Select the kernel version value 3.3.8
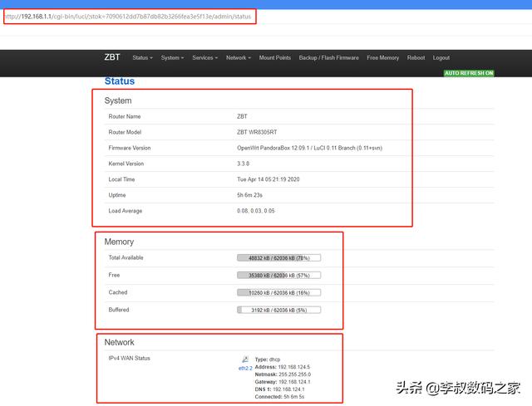 coord(243,164)
